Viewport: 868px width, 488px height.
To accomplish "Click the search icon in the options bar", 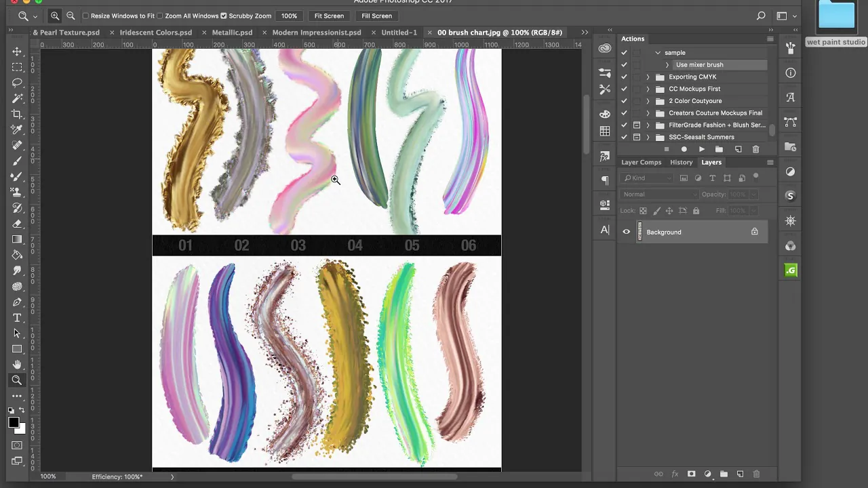I will (761, 16).
